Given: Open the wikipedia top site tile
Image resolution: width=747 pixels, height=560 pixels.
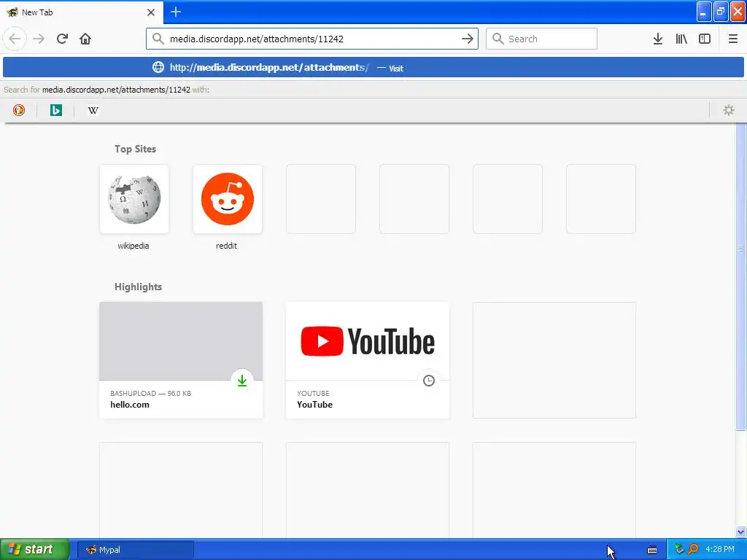Looking at the screenshot, I should 134,199.
